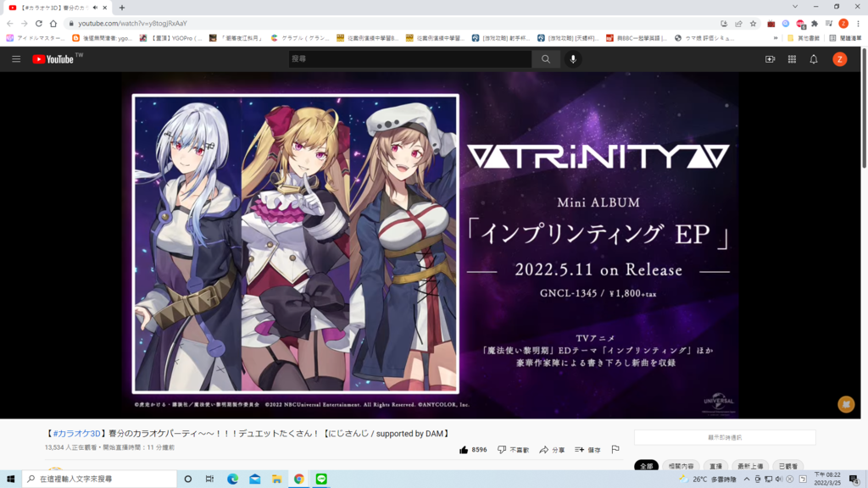Open the 26°C weather widget
868x488 pixels.
click(x=708, y=480)
